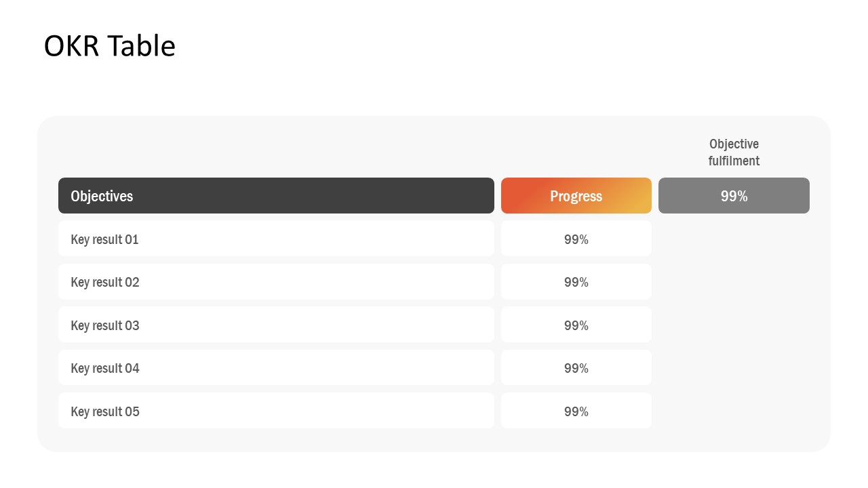Select the Key result 02 row label

tap(105, 282)
